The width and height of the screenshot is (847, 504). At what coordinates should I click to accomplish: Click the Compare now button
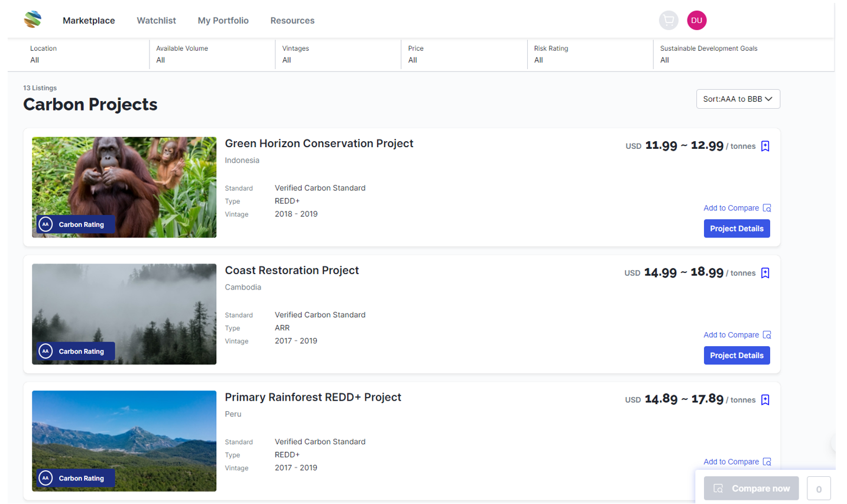point(751,488)
